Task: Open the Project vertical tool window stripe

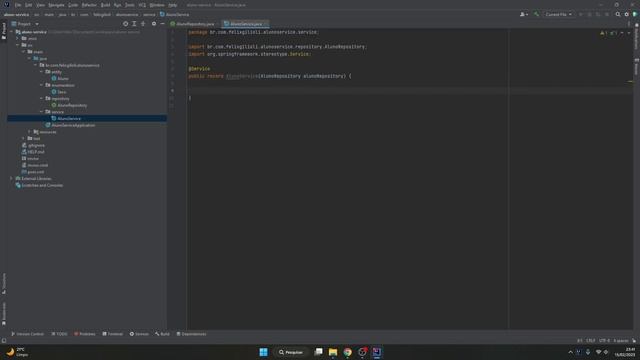Action: coord(4,31)
